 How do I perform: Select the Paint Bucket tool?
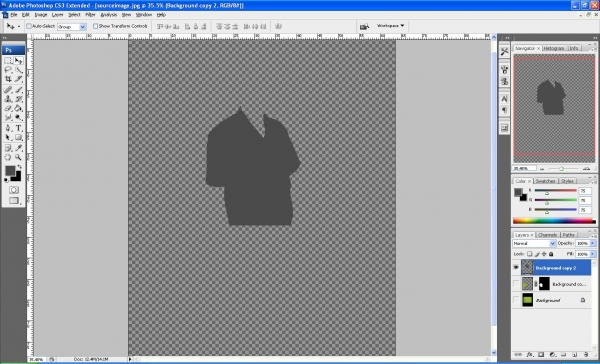pos(18,108)
